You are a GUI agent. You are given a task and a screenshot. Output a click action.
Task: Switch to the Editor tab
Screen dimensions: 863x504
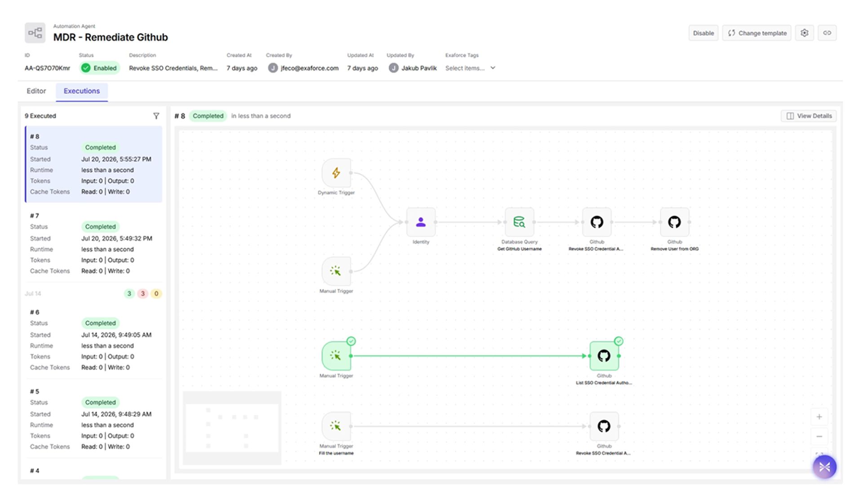(36, 91)
